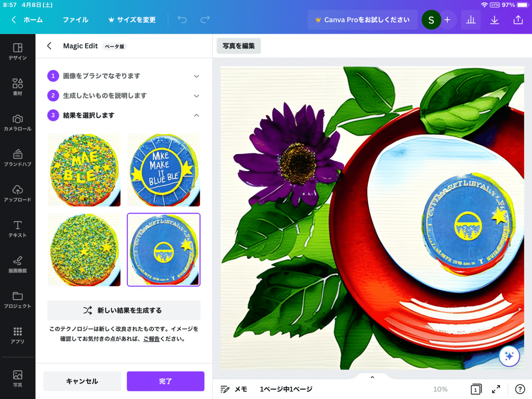Open the 素材 elements panel
This screenshot has height=399, width=532.
pyautogui.click(x=18, y=87)
